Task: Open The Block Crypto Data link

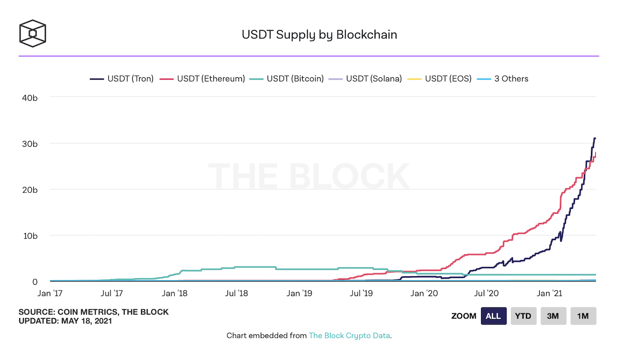Action: [x=349, y=335]
